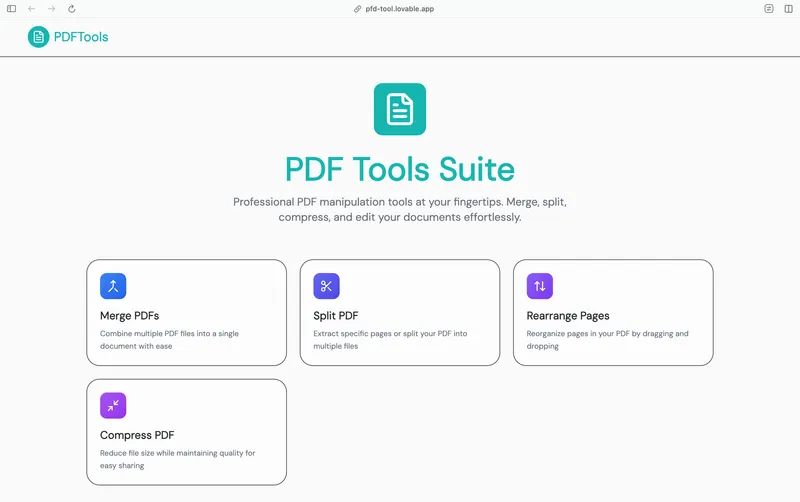This screenshot has height=502, width=800.
Task: Click the blue Merge PDFs icon
Action: click(113, 286)
